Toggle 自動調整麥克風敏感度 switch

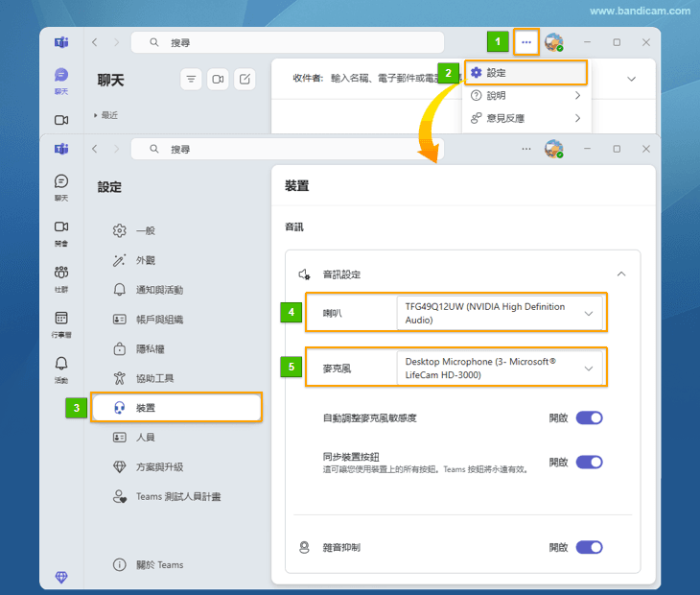(590, 418)
